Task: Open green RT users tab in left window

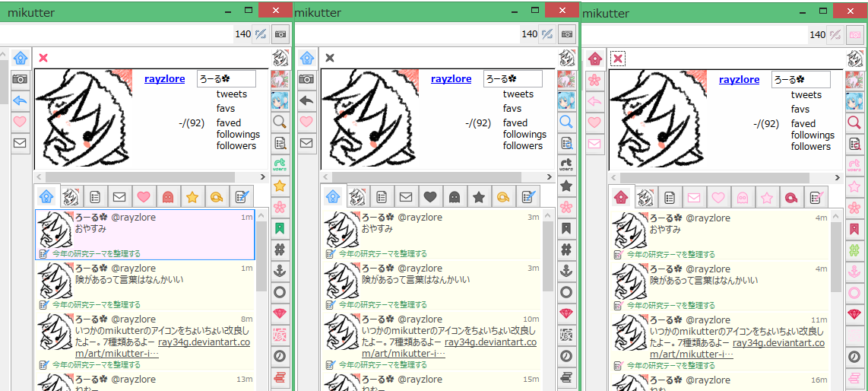Action: pyautogui.click(x=280, y=164)
